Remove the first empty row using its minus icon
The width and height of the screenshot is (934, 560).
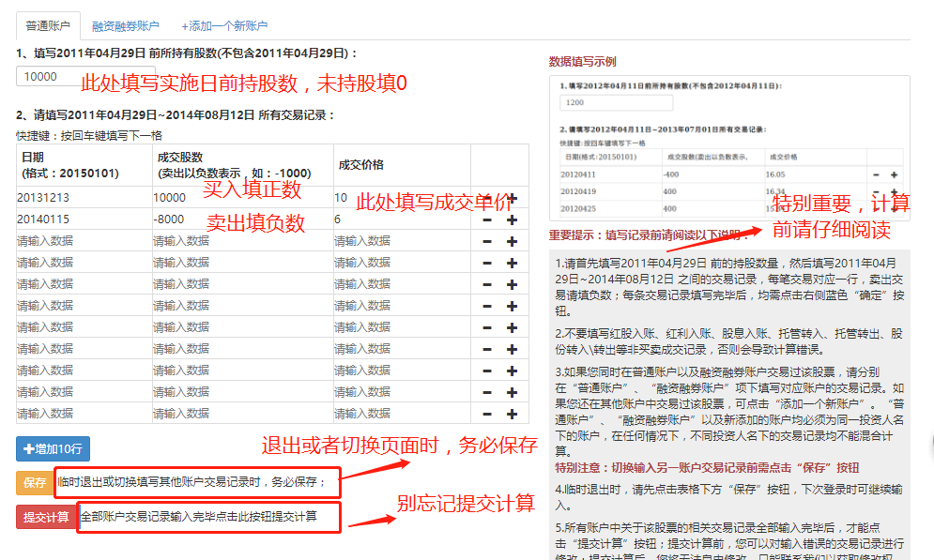click(486, 241)
